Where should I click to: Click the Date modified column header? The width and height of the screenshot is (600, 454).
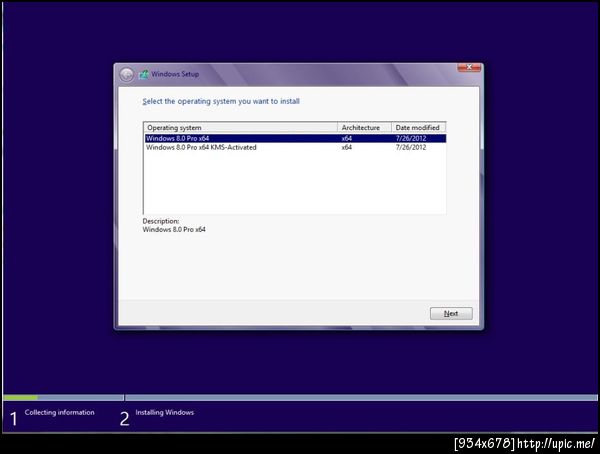(x=419, y=127)
